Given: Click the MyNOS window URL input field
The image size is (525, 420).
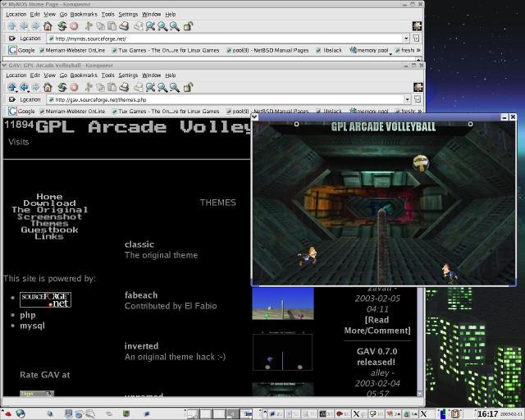Looking at the screenshot, I should (226, 39).
